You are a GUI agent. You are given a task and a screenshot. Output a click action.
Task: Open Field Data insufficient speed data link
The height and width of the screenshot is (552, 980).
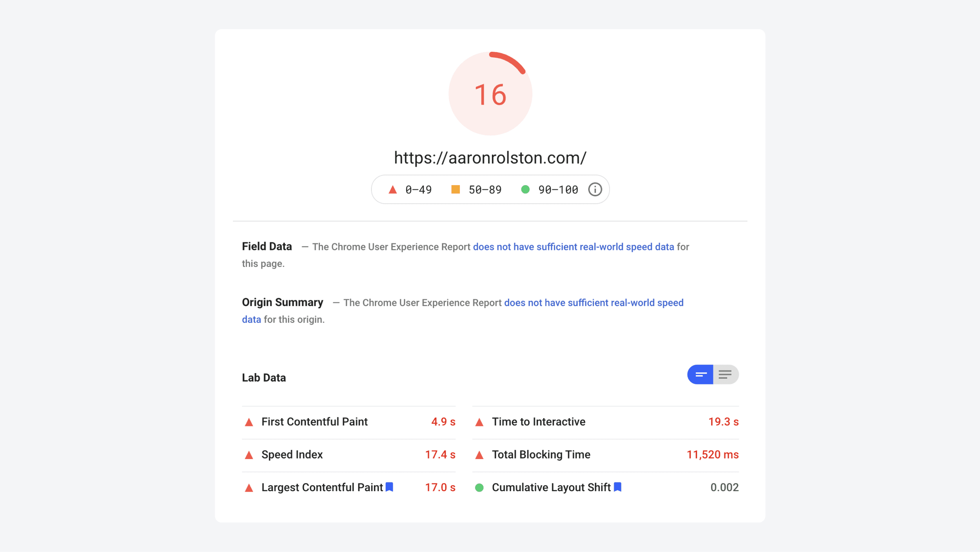(x=573, y=247)
